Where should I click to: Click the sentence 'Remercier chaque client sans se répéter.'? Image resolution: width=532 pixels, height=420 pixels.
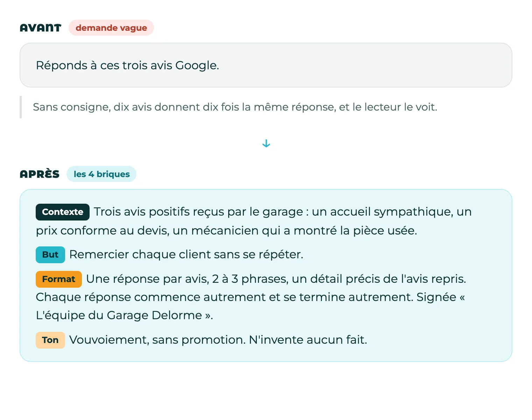point(186,254)
